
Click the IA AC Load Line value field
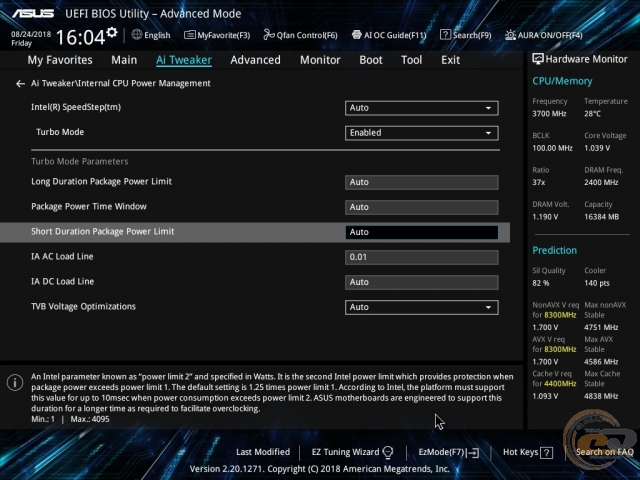click(422, 258)
